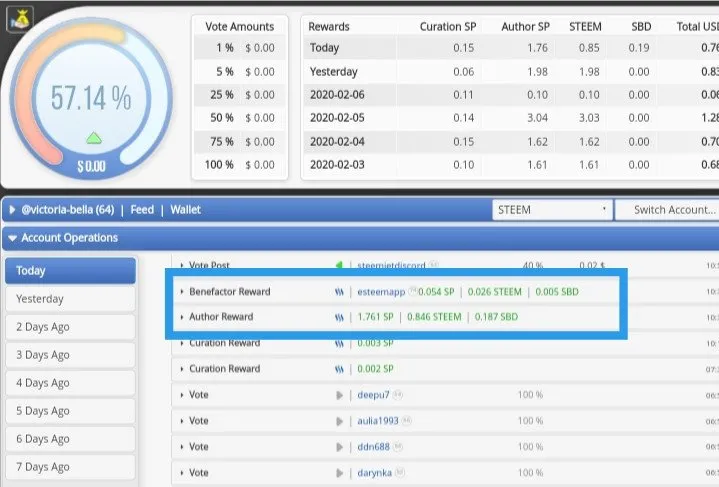719x487 pixels.
Task: Expand the Author Reward operation row
Action: pos(182,317)
